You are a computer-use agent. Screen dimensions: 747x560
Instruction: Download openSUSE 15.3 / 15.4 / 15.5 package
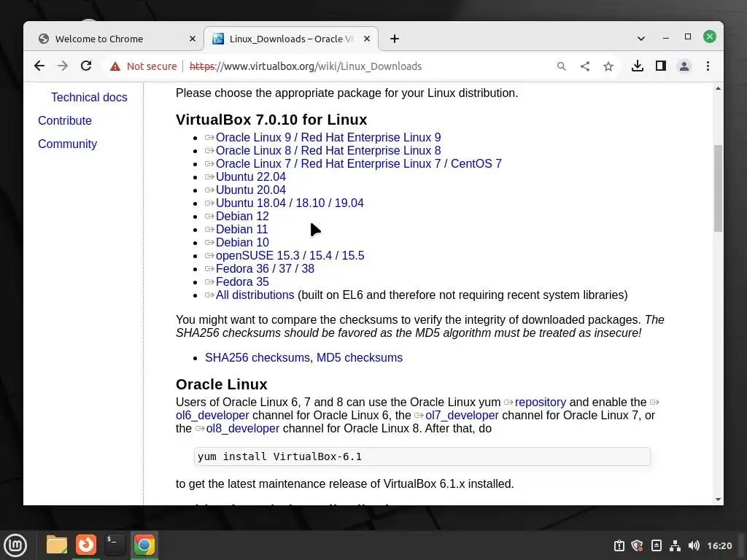click(x=290, y=255)
